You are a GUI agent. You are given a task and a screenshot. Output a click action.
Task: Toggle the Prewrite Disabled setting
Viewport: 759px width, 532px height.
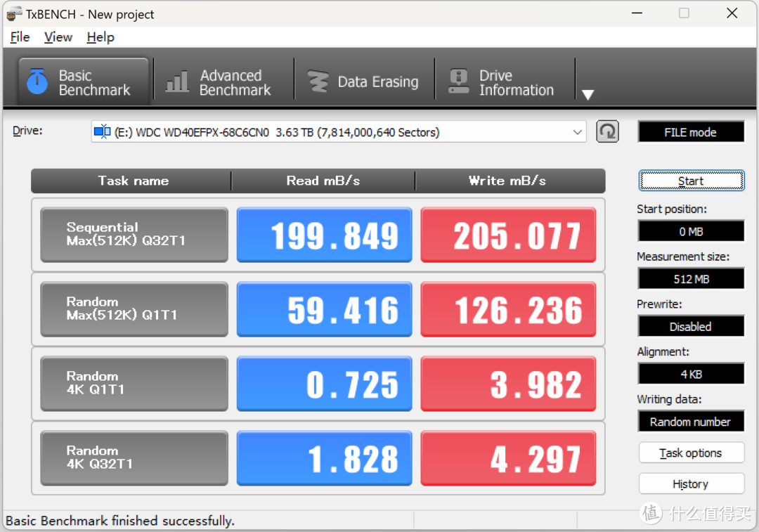click(x=691, y=327)
